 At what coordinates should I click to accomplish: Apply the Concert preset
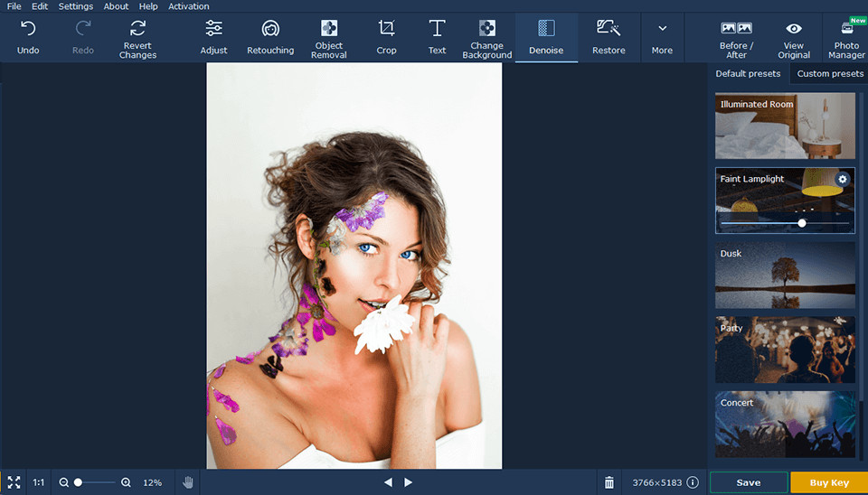point(785,425)
